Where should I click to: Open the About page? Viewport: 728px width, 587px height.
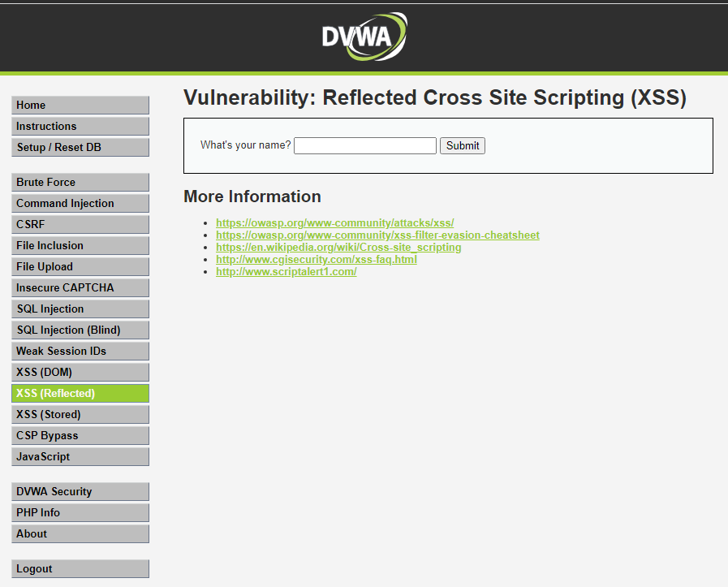click(x=80, y=533)
